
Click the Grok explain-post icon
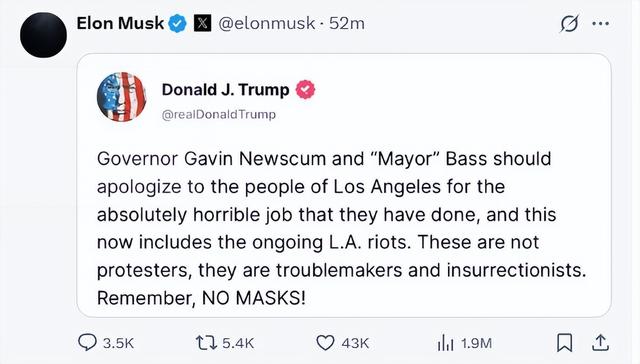click(569, 24)
